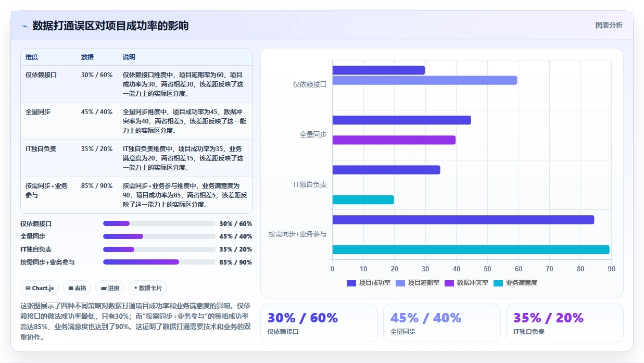Image resolution: width=644 pixels, height=363 pixels.
Task: Select the 表格 tag chip
Action: (x=77, y=288)
